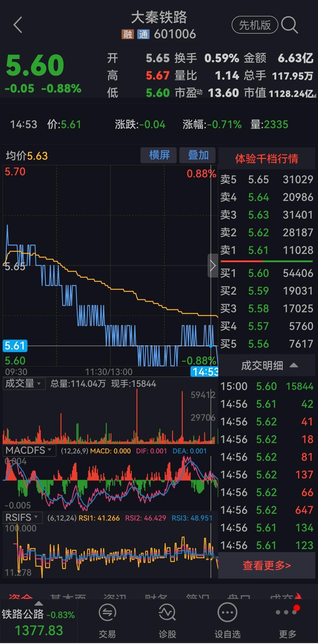Tap 查看更多 to see more trades
The height and width of the screenshot is (644, 318).
click(267, 565)
